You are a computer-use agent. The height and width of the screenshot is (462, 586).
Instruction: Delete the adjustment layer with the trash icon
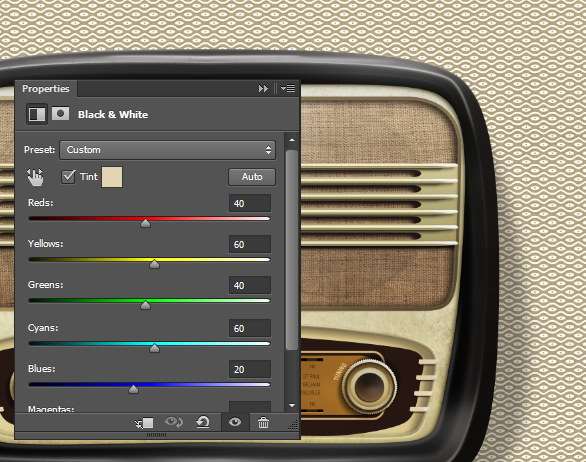pos(263,423)
